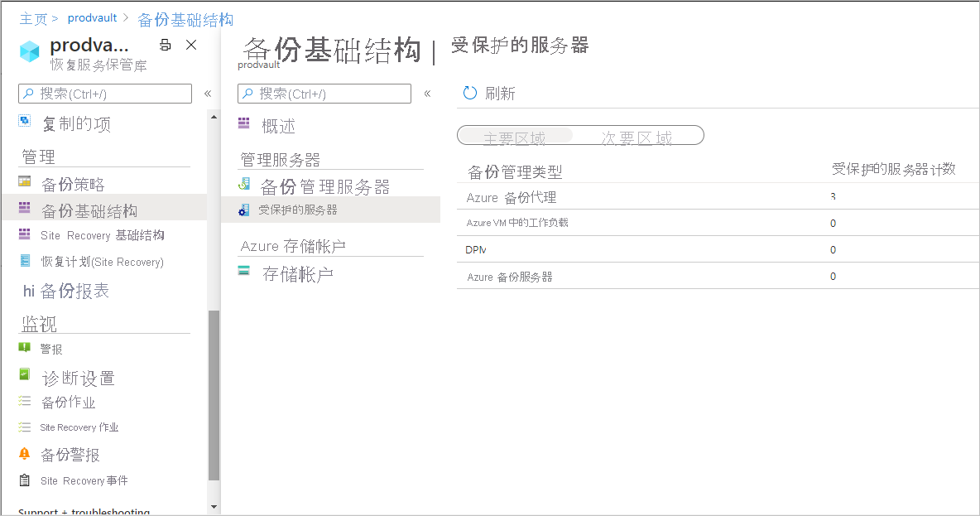Refresh the list with the 刷新 button
980x516 pixels.
486,93
